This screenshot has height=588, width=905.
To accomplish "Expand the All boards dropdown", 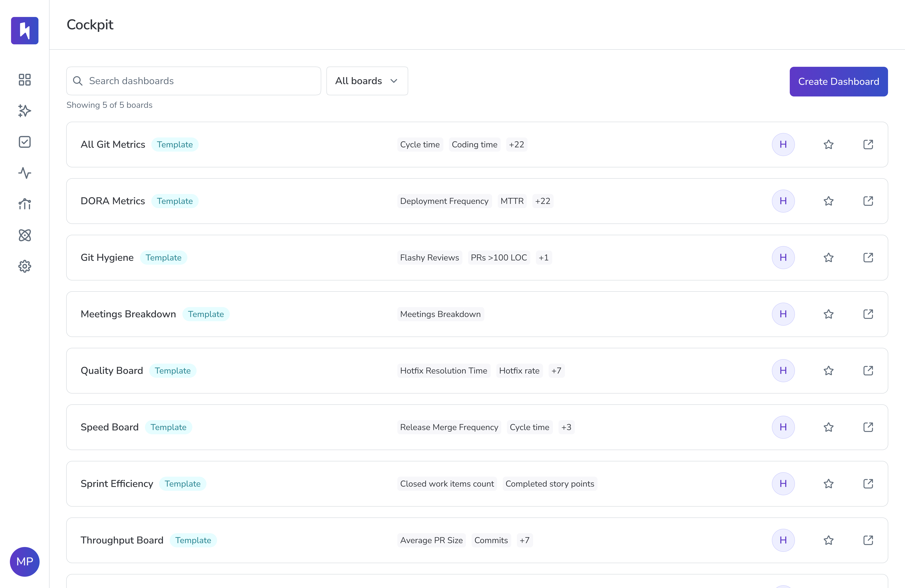I will 367,81.
